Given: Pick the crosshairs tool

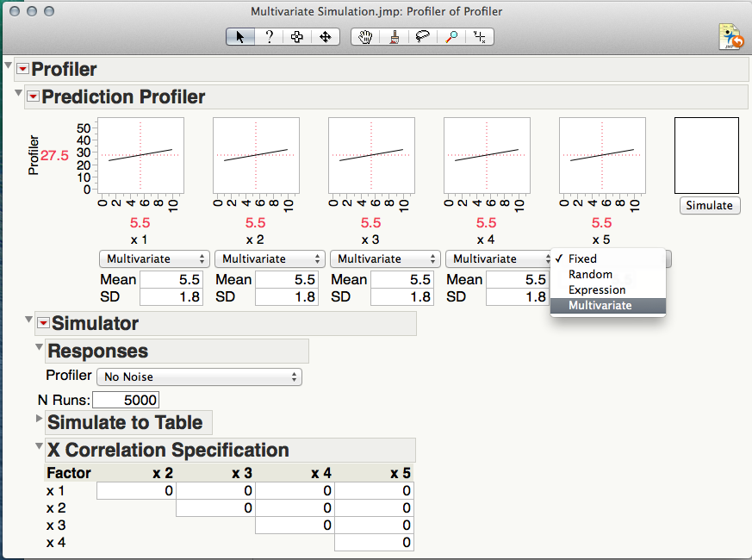Looking at the screenshot, I should tap(480, 37).
